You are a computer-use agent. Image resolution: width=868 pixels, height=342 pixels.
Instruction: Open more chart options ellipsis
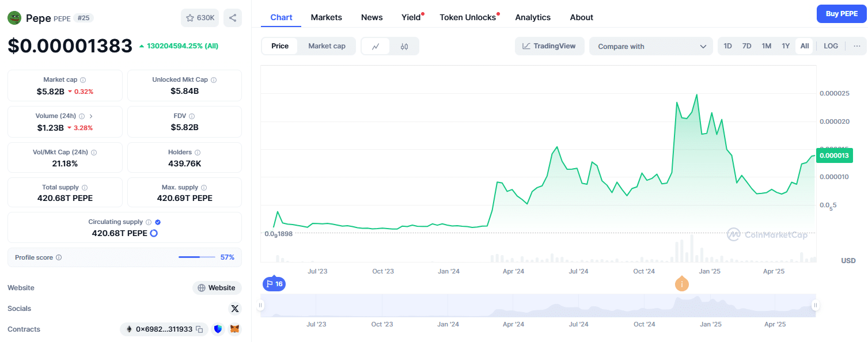[857, 46]
